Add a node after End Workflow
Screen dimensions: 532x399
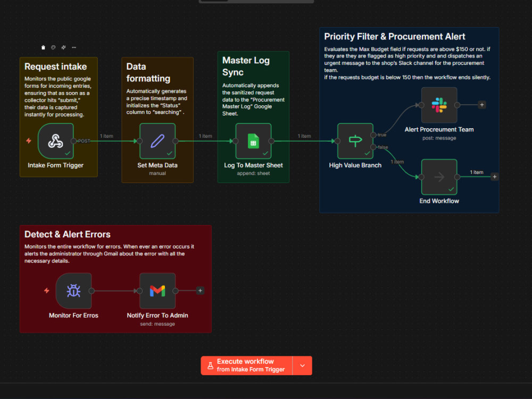495,177
